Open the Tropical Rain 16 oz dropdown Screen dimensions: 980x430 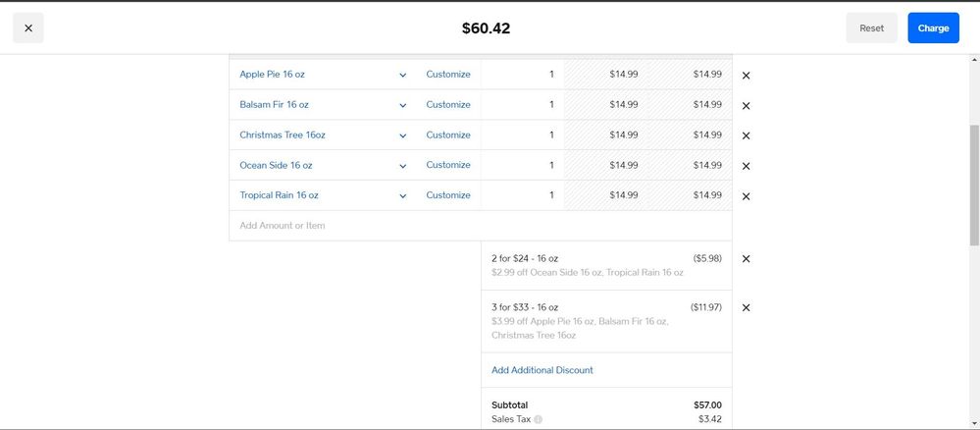[x=402, y=196]
